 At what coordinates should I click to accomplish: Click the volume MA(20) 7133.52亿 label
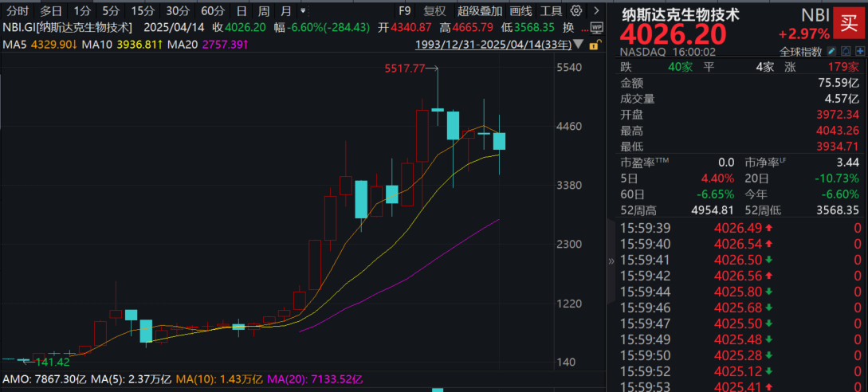point(315,379)
